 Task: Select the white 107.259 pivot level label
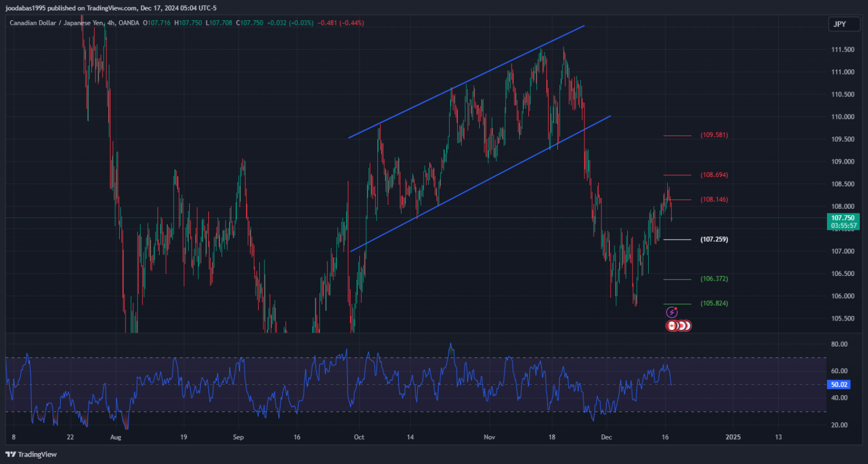point(714,239)
